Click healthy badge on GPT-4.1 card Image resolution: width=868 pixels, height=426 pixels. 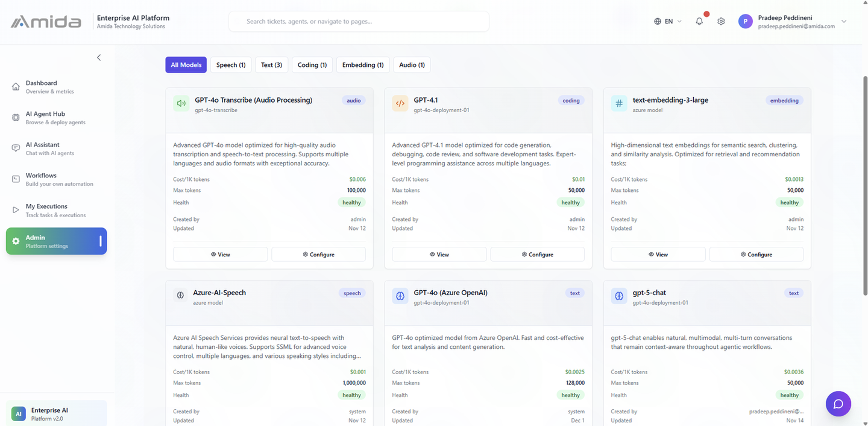pyautogui.click(x=571, y=203)
